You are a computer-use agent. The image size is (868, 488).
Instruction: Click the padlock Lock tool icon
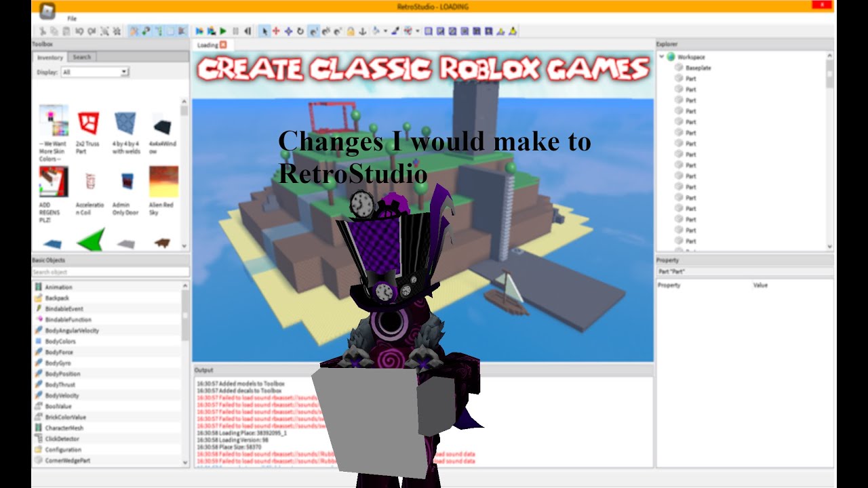[350, 31]
